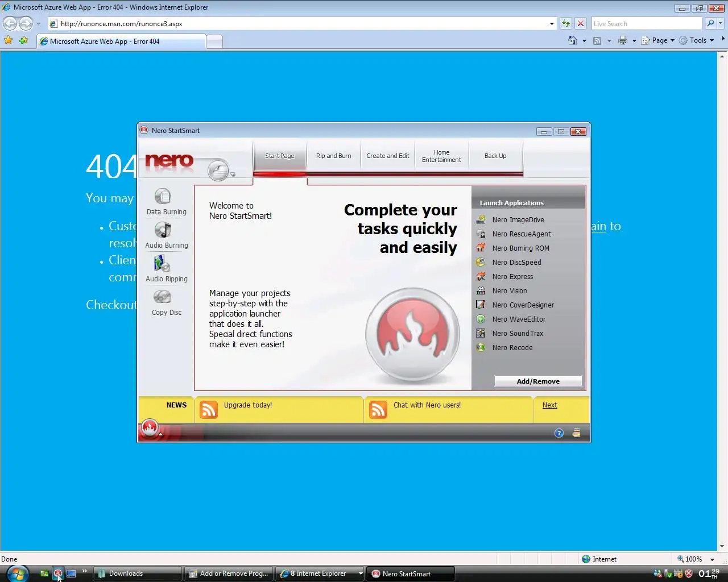Open the Create and Edit tab

click(x=388, y=156)
